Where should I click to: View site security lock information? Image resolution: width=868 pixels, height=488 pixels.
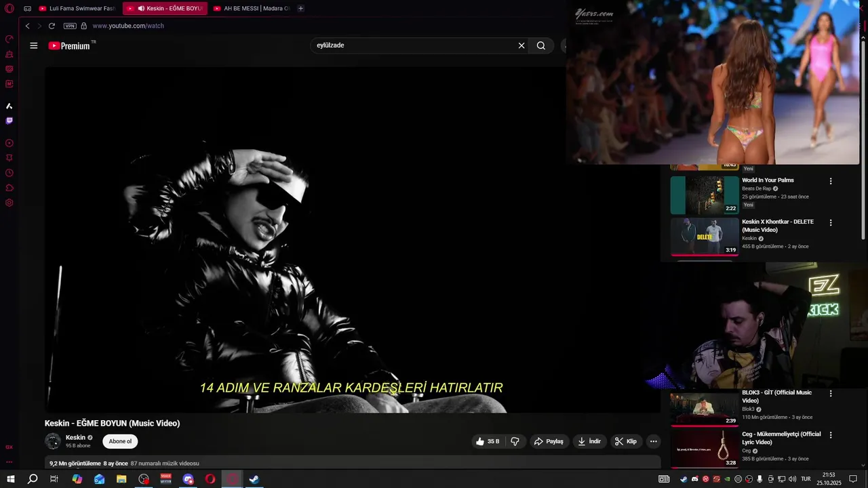(x=84, y=26)
